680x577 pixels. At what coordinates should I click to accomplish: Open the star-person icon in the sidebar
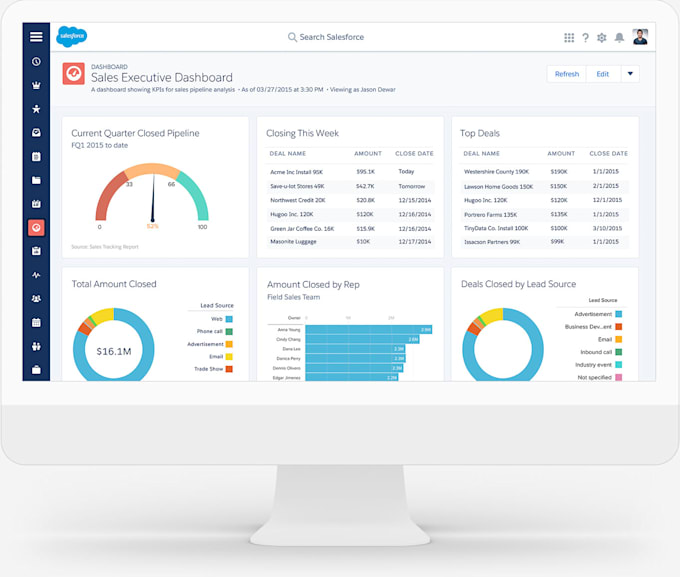(36, 109)
